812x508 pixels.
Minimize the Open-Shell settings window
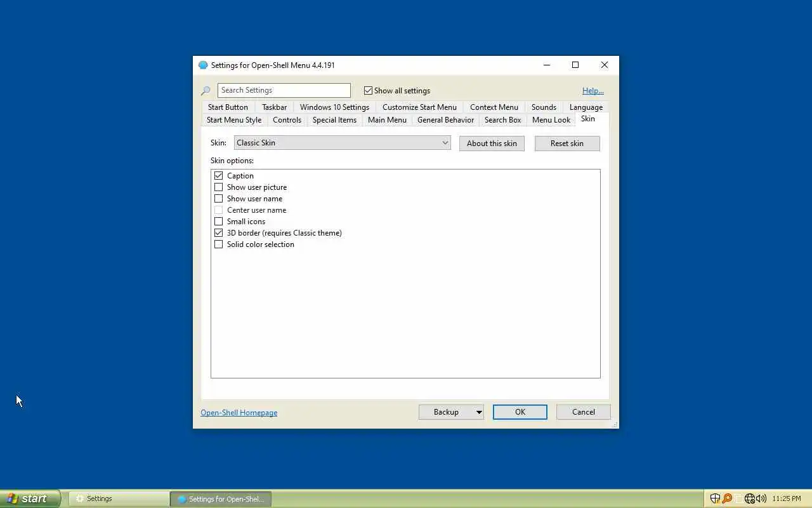547,65
